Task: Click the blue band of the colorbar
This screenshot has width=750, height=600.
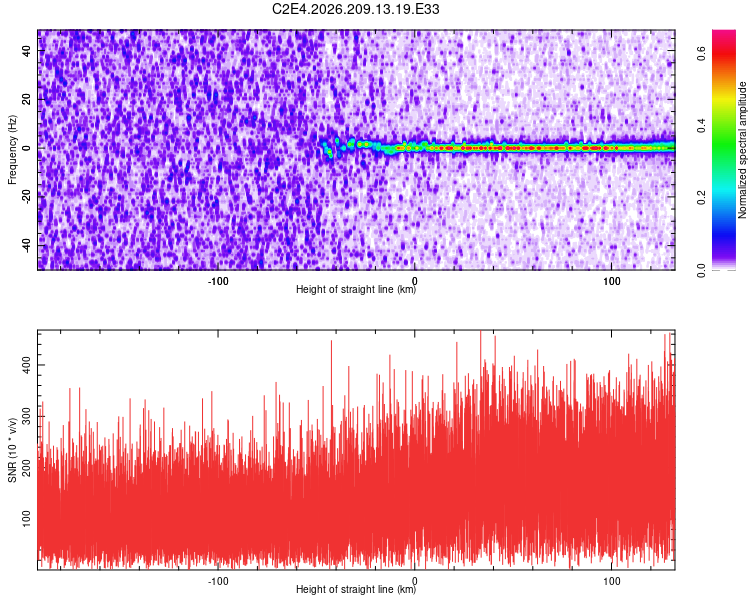Action: pyautogui.click(x=724, y=225)
